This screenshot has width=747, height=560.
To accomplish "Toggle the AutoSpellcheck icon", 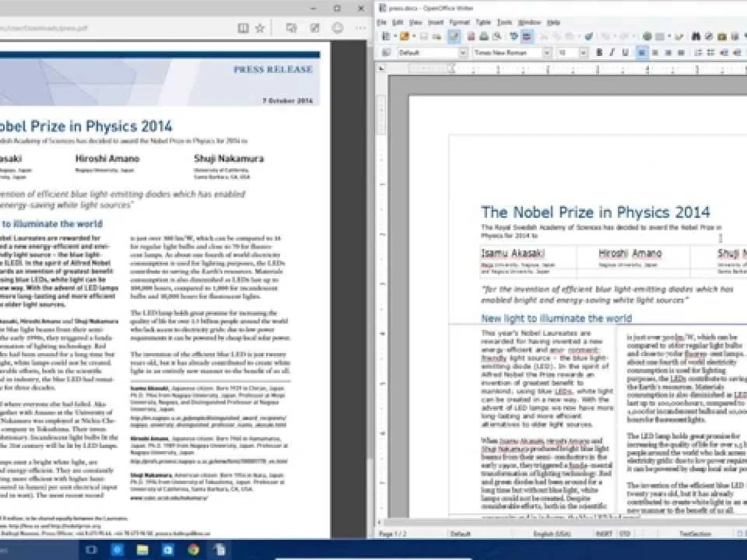I will tap(526, 37).
